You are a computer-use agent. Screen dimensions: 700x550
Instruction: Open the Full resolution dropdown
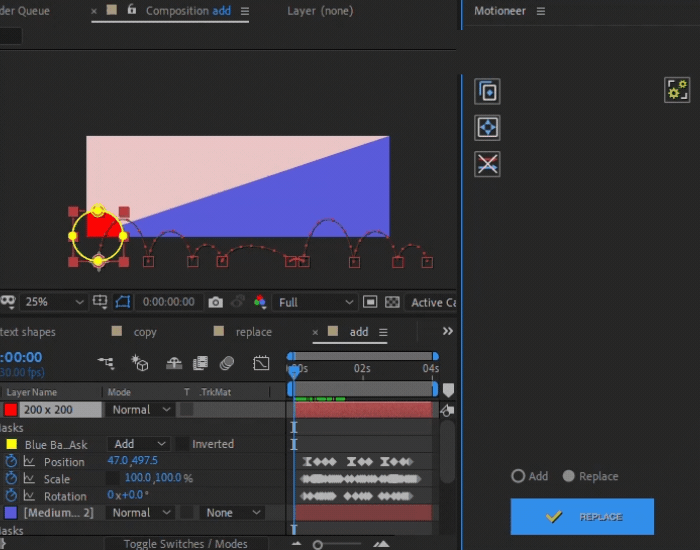(314, 302)
